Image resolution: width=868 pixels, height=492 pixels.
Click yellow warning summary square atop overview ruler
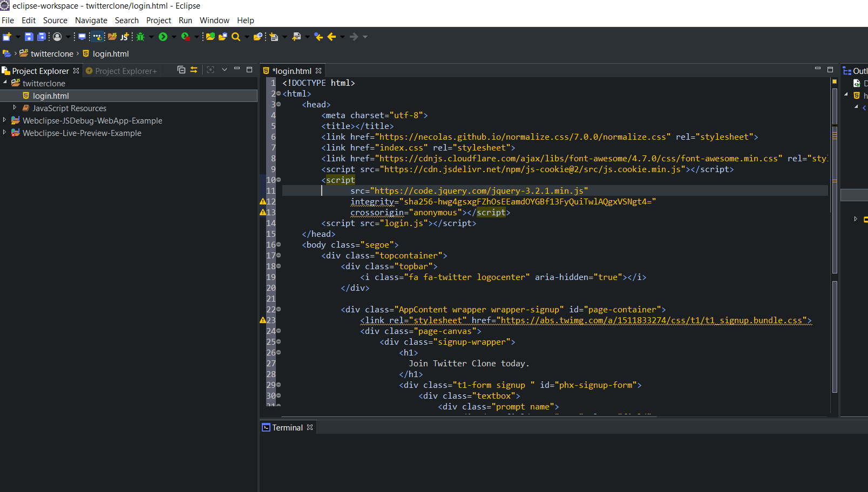click(x=835, y=81)
